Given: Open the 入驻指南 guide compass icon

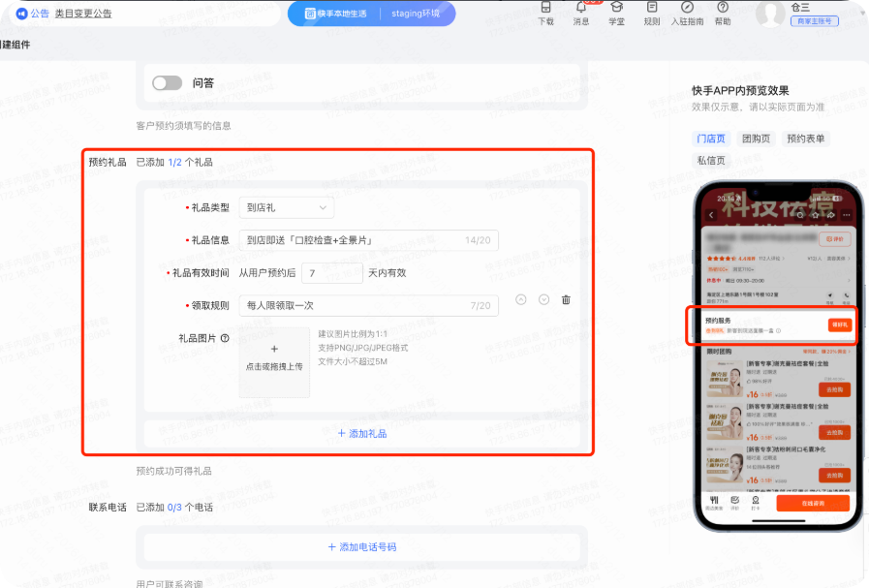Looking at the screenshot, I should coord(687,7).
